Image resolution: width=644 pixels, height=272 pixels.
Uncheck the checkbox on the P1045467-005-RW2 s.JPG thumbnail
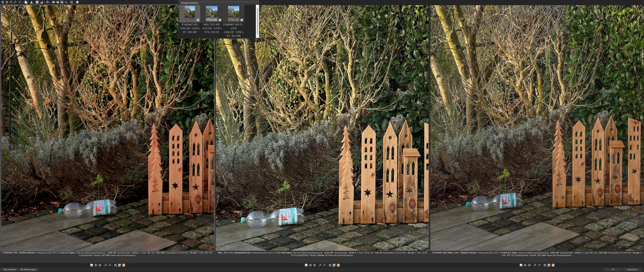click(x=242, y=20)
